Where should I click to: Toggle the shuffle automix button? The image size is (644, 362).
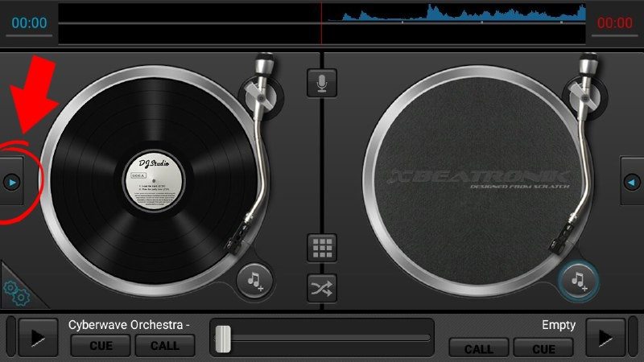point(322,288)
